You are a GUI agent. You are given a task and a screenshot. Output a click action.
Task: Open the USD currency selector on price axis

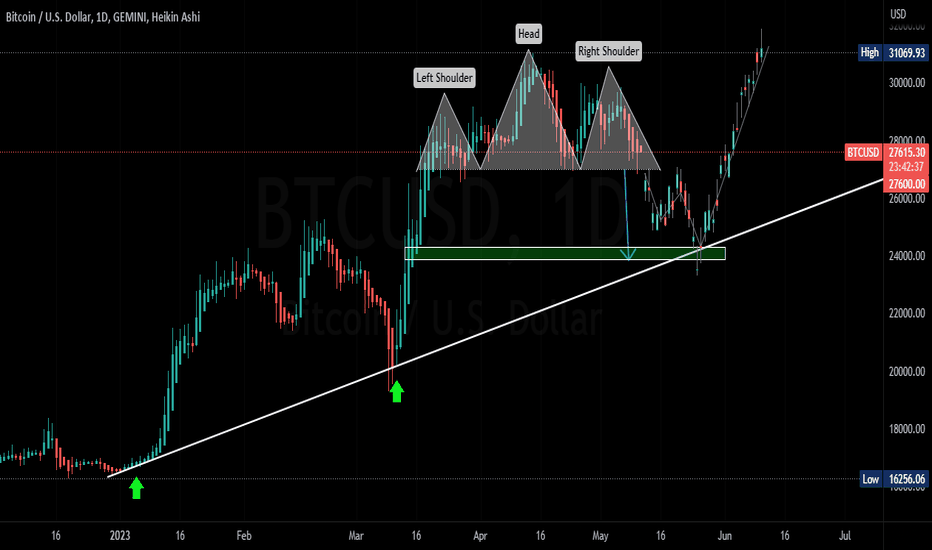898,14
